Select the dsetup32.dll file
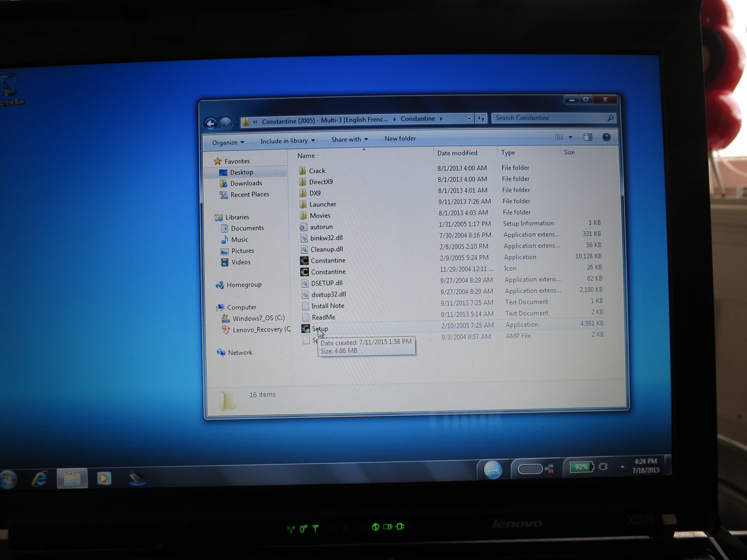 [328, 294]
